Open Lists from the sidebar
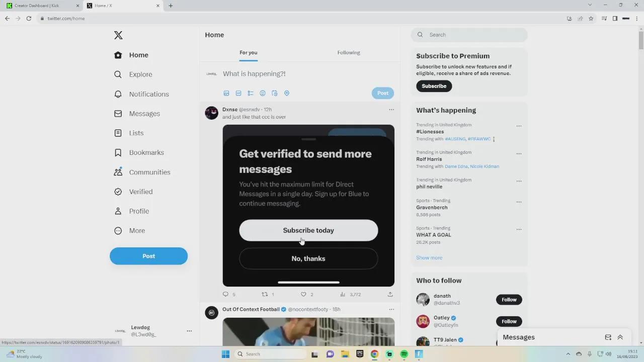The width and height of the screenshot is (644, 362). [129, 133]
